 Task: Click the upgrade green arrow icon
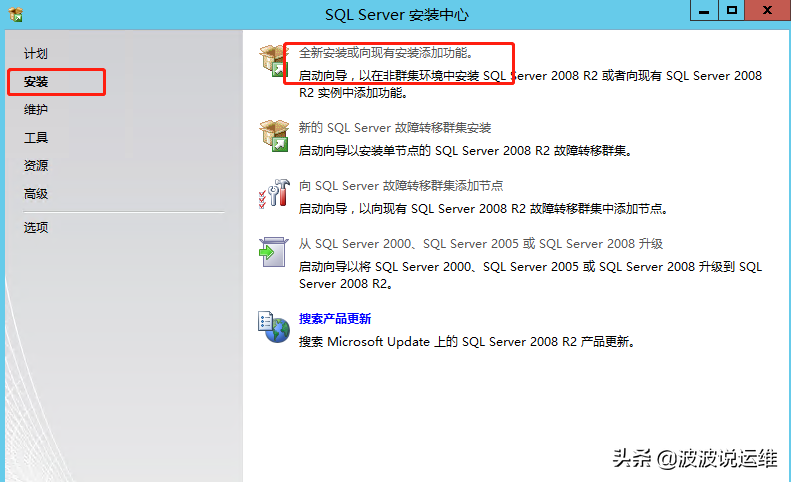(273, 252)
